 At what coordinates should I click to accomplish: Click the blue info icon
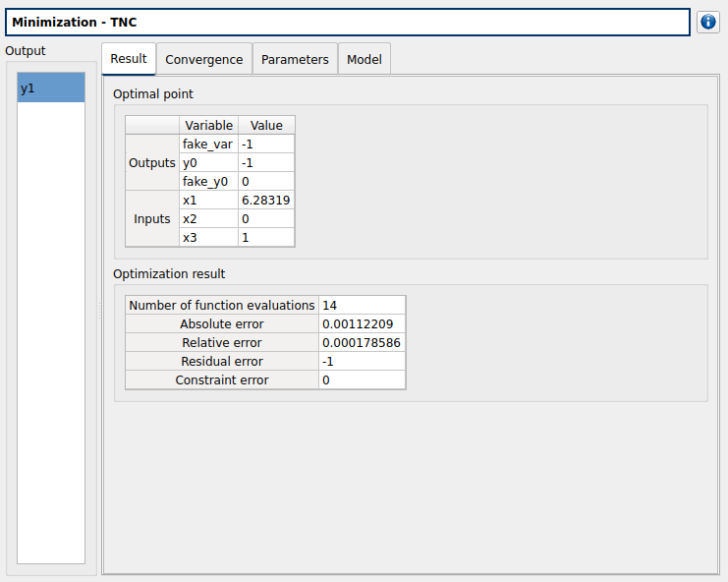[707, 22]
